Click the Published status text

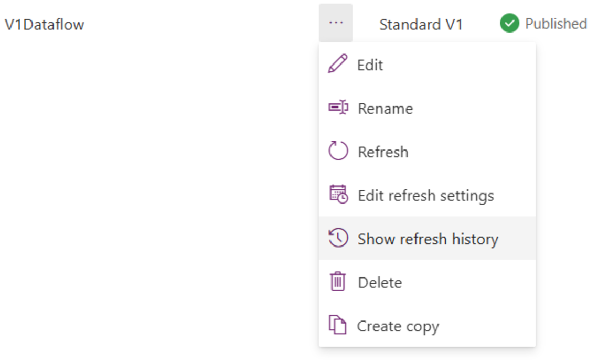(556, 24)
